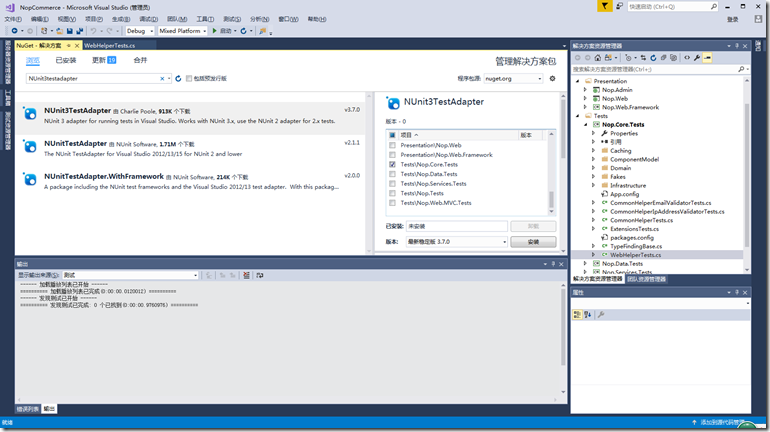Expand the Nop.Admin project node
This screenshot has width=770, height=432.
coord(585,90)
